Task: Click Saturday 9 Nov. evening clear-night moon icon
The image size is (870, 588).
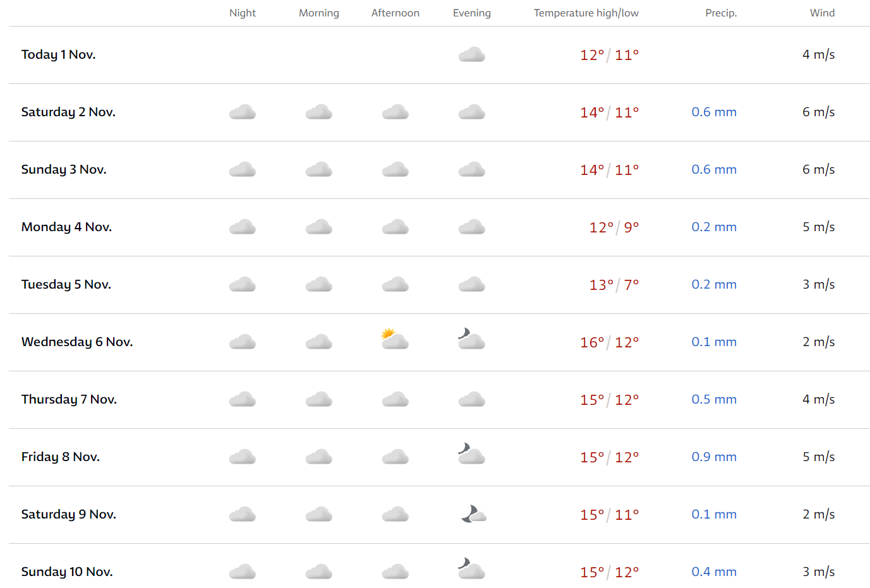Action: (473, 514)
